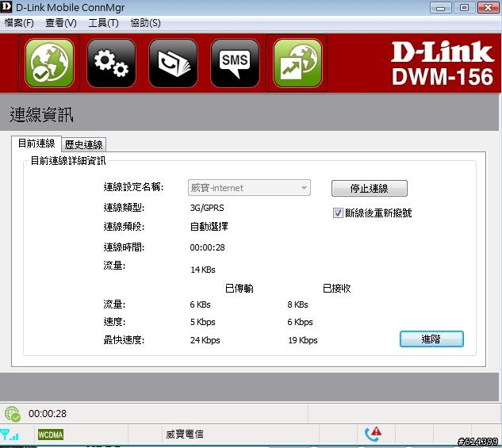Toggle the 斷線後重新撥號 checkbox
Image resolution: width=502 pixels, height=448 pixels.
[338, 213]
